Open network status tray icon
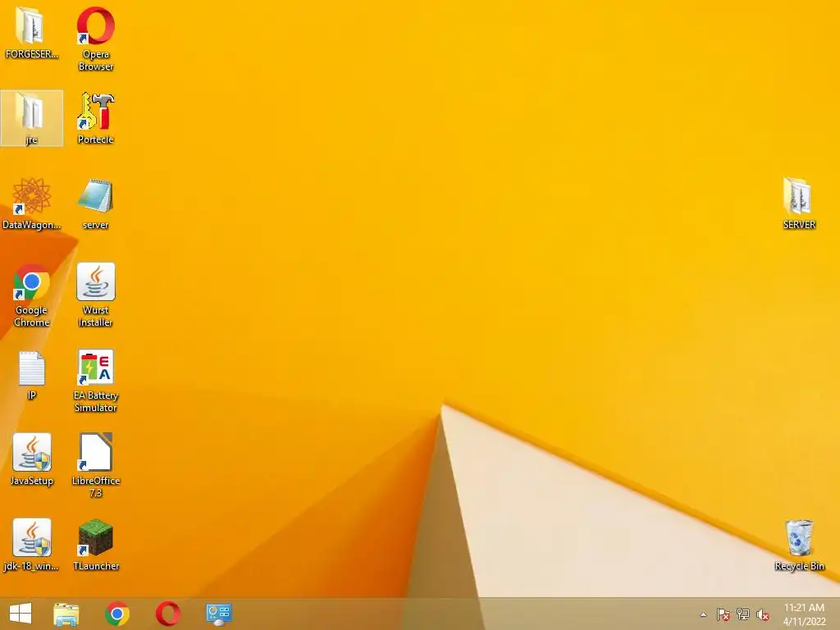 [743, 614]
